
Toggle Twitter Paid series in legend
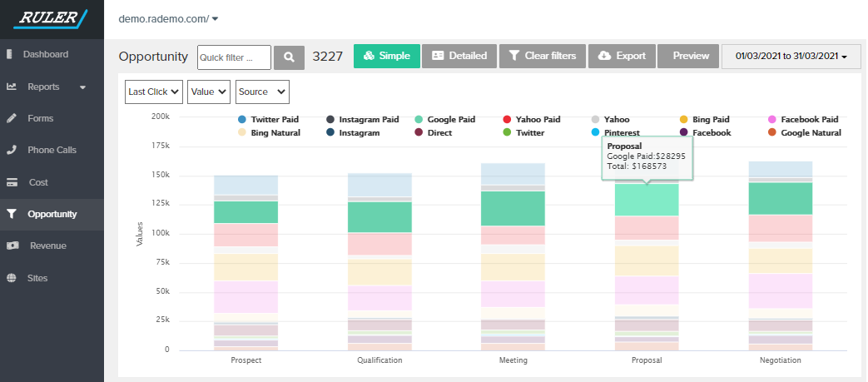[274, 120]
